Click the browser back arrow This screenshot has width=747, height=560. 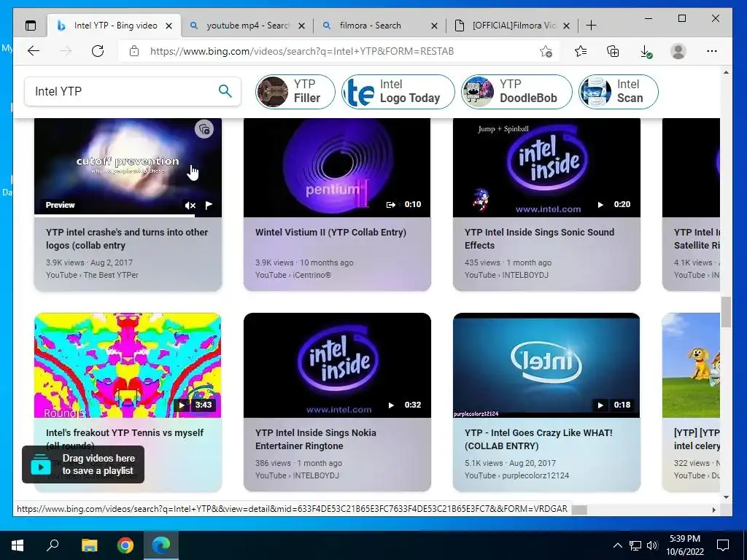34,51
